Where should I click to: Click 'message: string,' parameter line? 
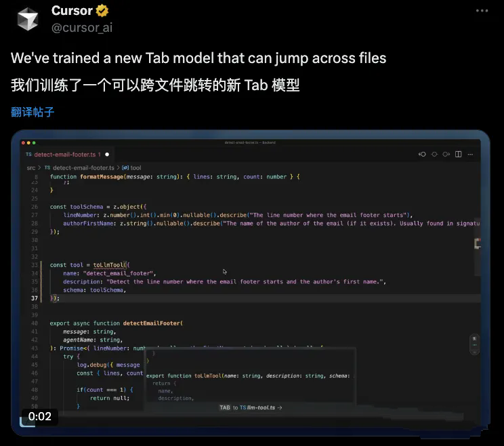point(89,331)
